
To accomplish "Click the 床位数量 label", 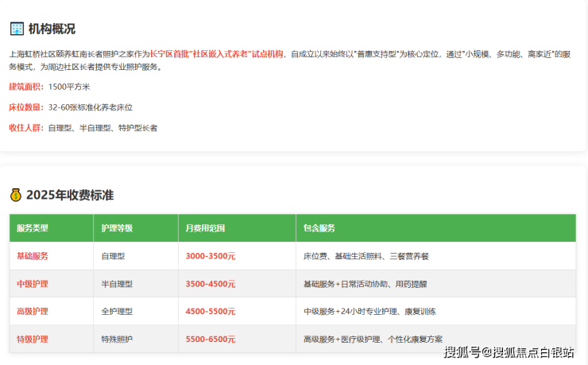I will 26,107.
